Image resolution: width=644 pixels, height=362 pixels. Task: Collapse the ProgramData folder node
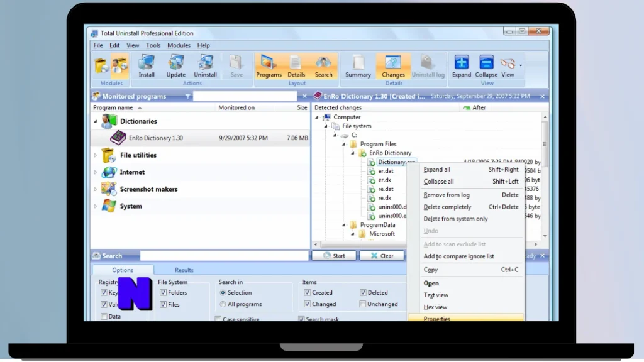click(344, 225)
